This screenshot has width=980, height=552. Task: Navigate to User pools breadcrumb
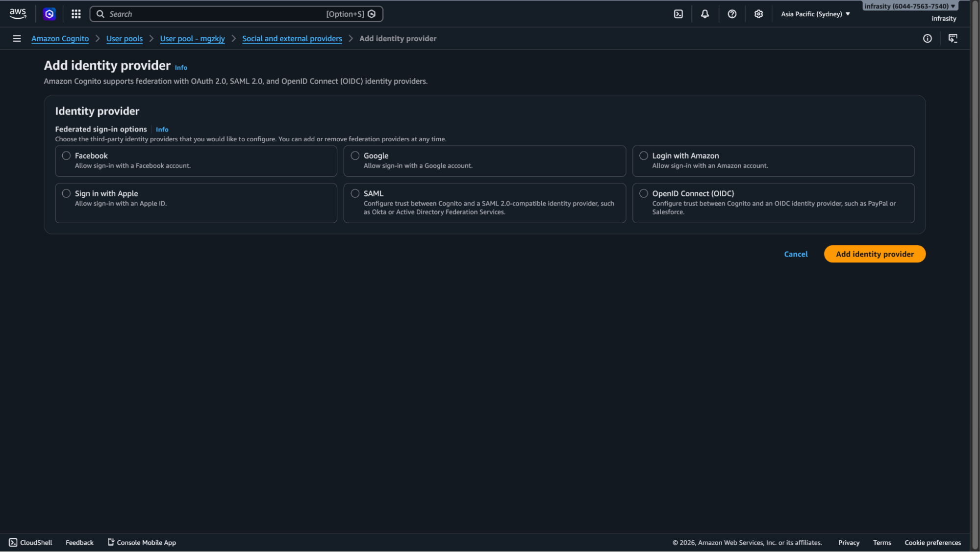coord(125,38)
